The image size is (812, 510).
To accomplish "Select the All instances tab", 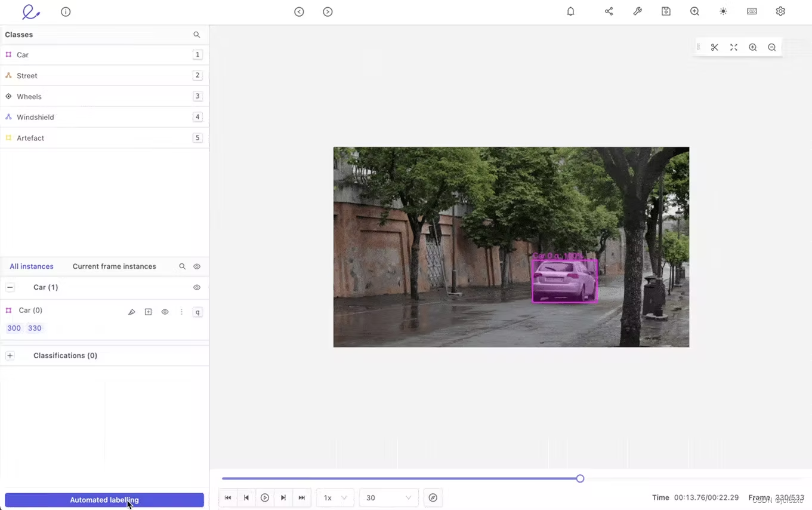I will click(32, 266).
